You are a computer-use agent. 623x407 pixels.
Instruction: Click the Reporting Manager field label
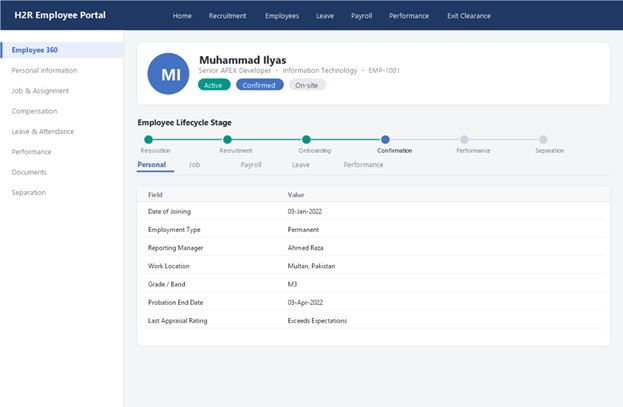click(x=176, y=248)
